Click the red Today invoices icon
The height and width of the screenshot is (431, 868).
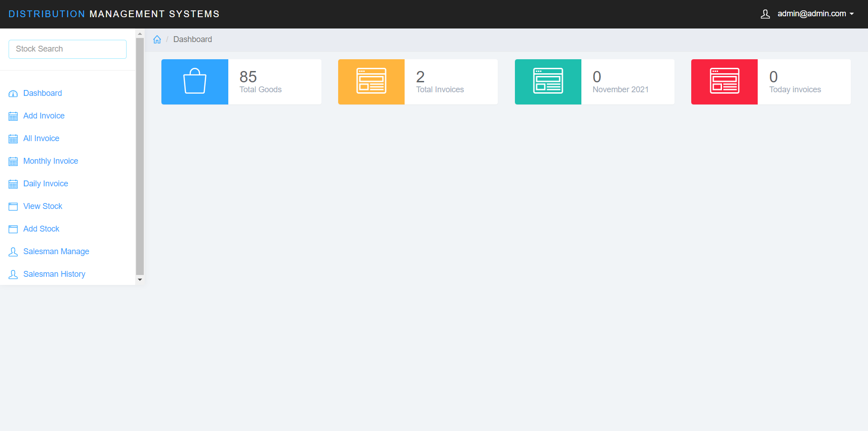pos(724,81)
